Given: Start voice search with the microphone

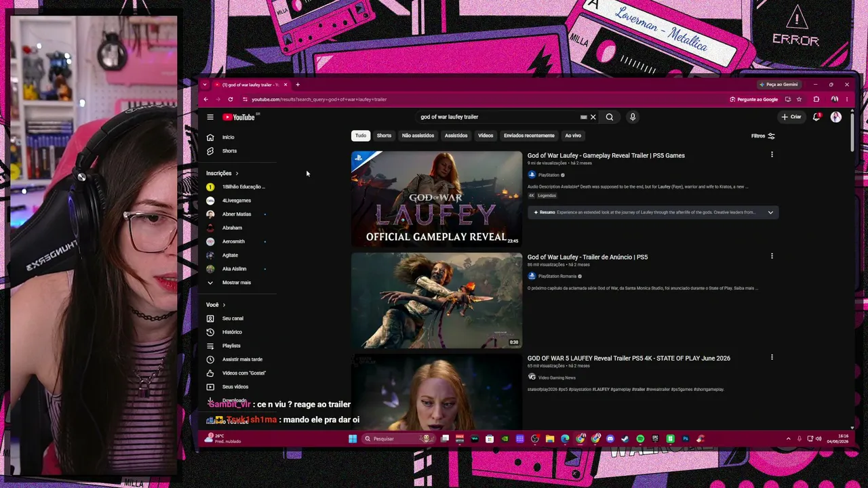Looking at the screenshot, I should point(633,117).
